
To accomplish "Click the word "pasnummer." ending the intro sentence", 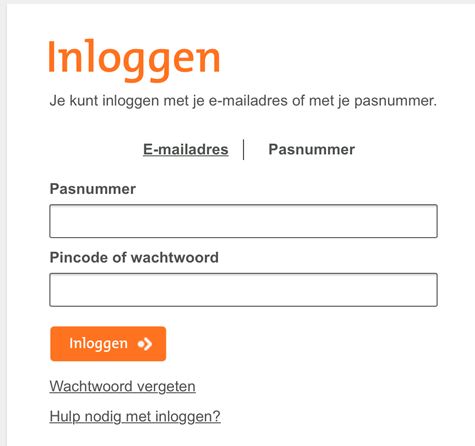I will click(x=395, y=101).
